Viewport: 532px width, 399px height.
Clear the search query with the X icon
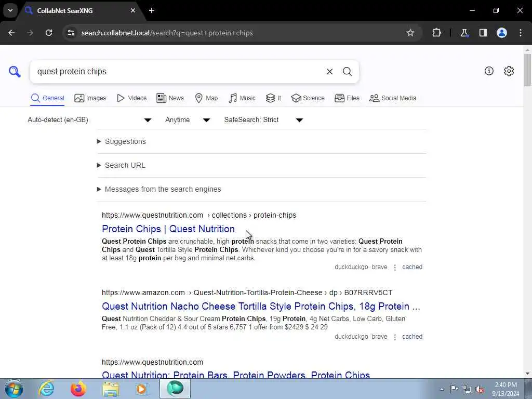pyautogui.click(x=329, y=72)
